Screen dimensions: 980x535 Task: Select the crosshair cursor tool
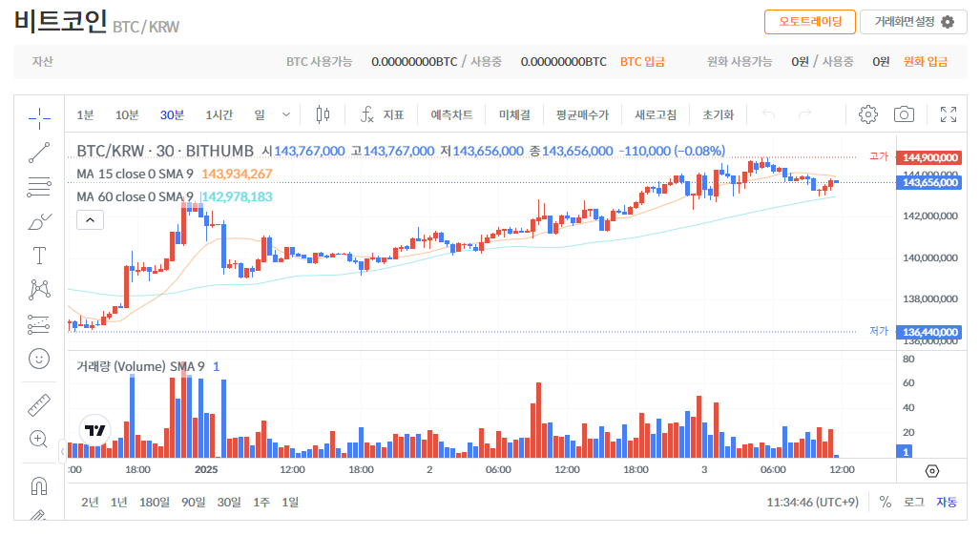tap(39, 118)
